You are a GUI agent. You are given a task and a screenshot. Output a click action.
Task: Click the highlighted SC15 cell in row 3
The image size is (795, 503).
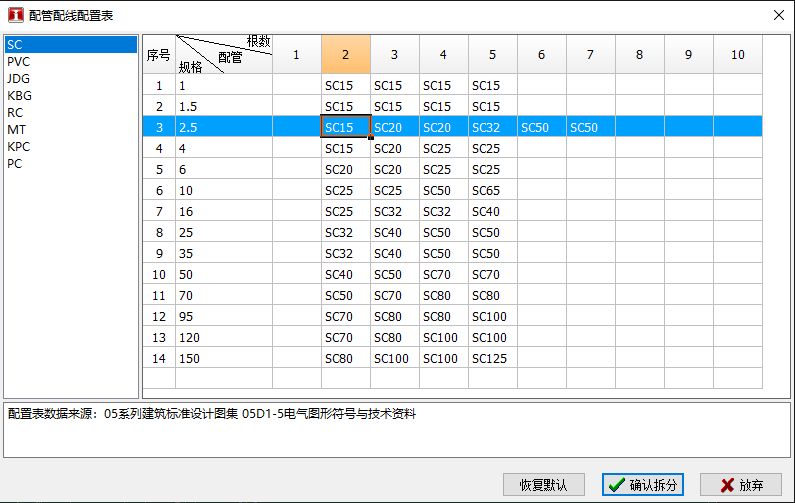coord(345,127)
